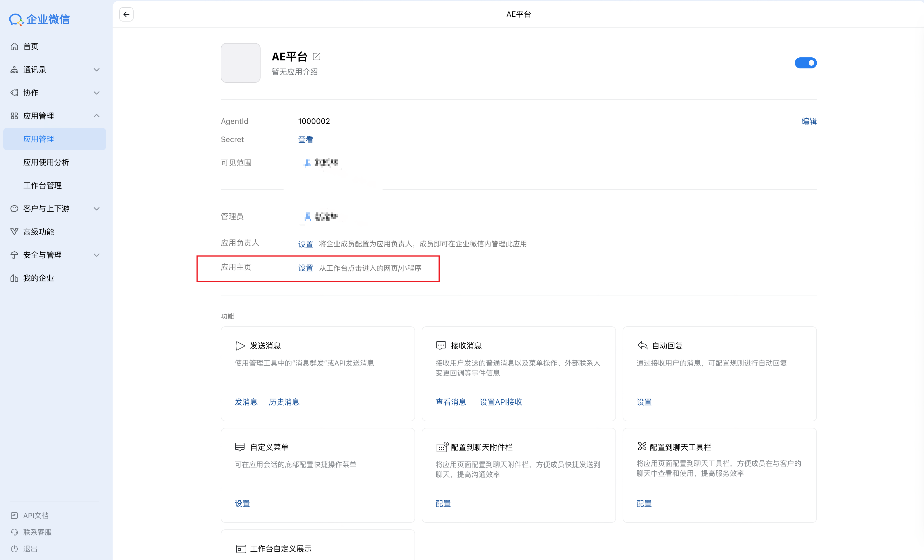Viewport: 924px width, 560px height.
Task: Click the paper-plane icon for 发送消息
Action: click(240, 346)
